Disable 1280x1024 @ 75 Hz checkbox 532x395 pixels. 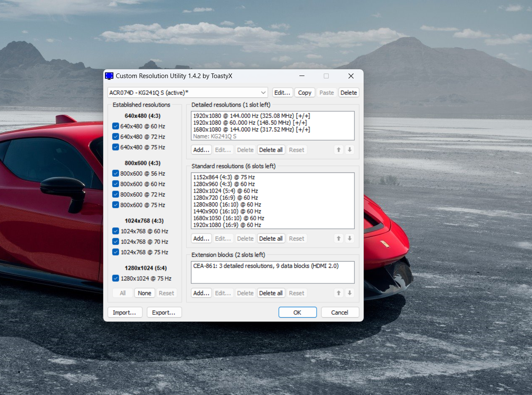pos(115,278)
